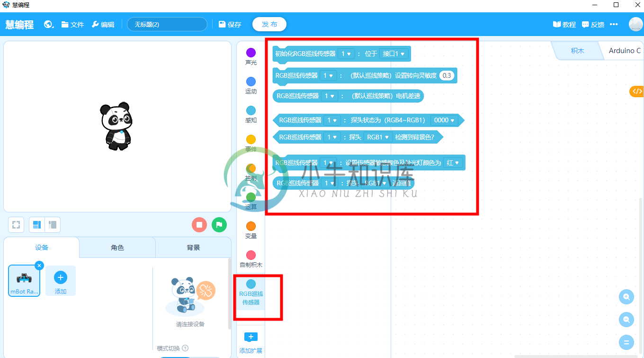Open the 红 color dropdown
The width and height of the screenshot is (644, 358).
[x=453, y=163]
